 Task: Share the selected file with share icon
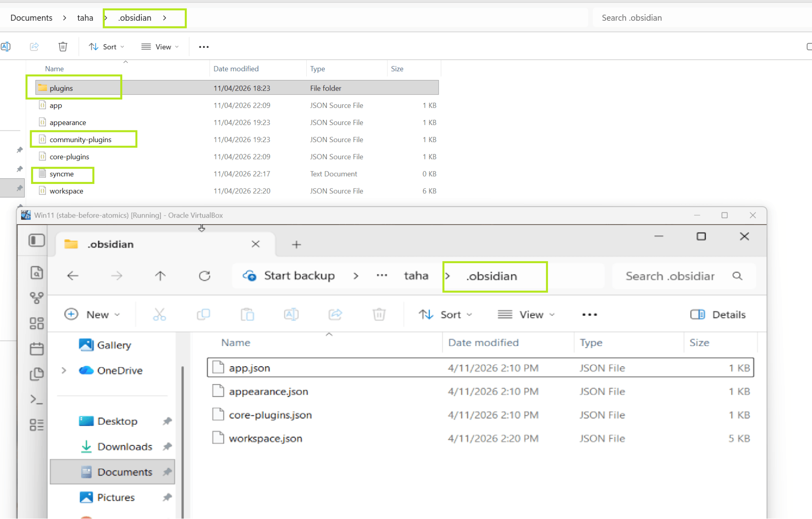tap(34, 46)
